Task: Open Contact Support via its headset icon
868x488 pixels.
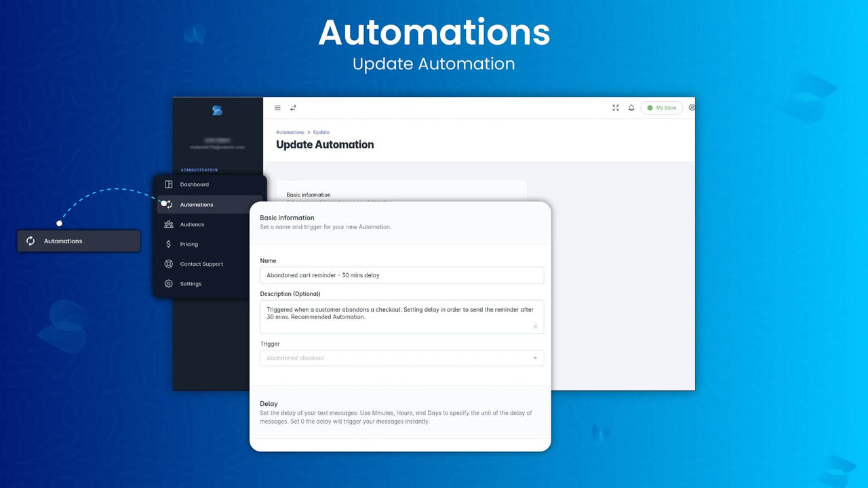Action: pos(168,264)
